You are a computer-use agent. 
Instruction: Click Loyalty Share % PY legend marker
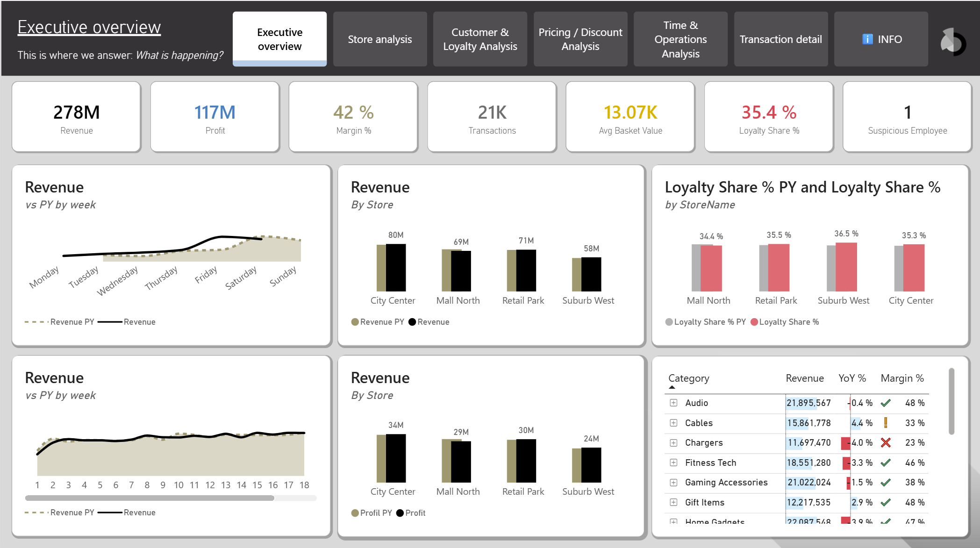click(669, 322)
